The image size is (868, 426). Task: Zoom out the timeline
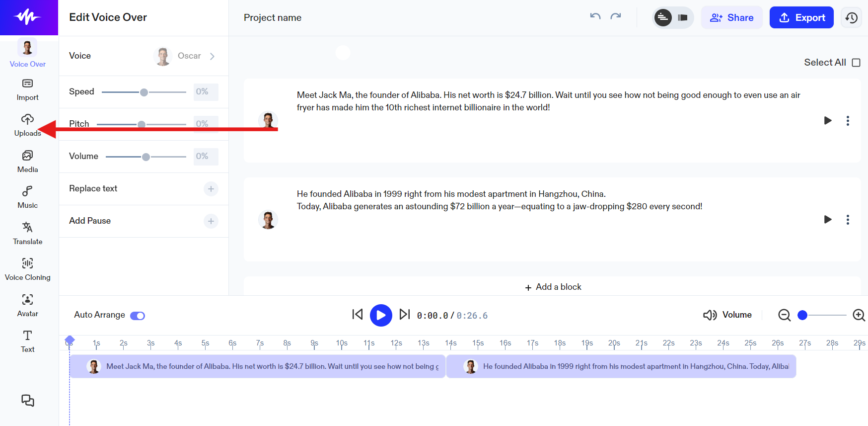785,315
